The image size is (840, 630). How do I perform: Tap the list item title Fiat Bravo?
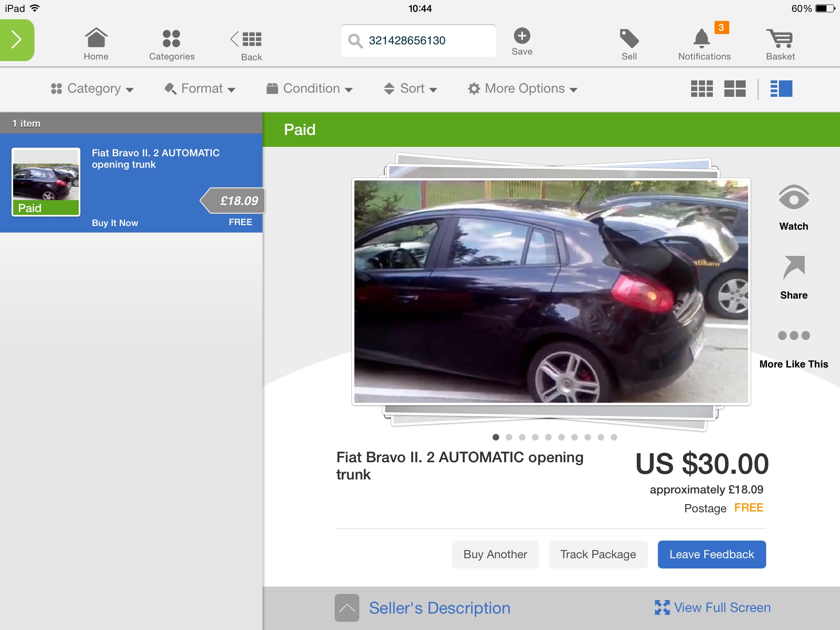tap(155, 159)
